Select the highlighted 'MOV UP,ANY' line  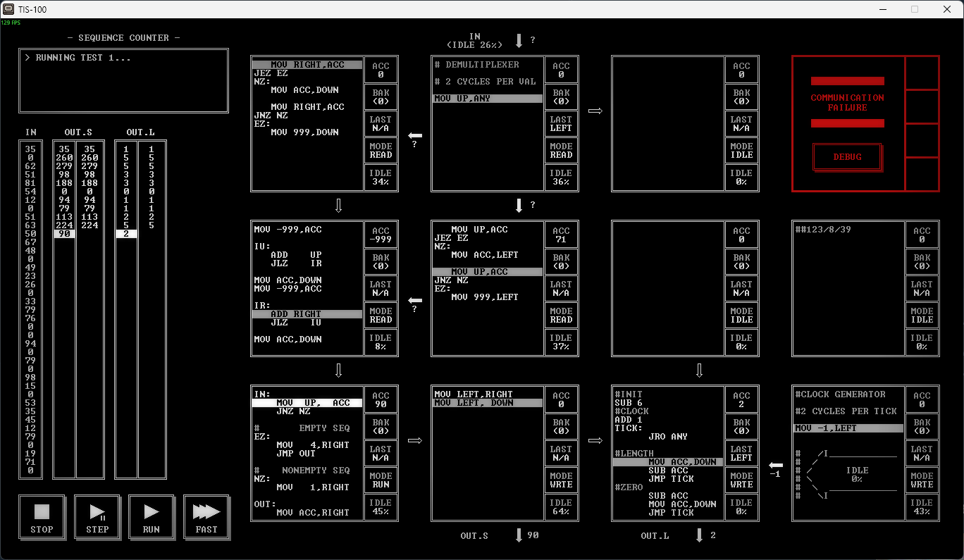[488, 99]
